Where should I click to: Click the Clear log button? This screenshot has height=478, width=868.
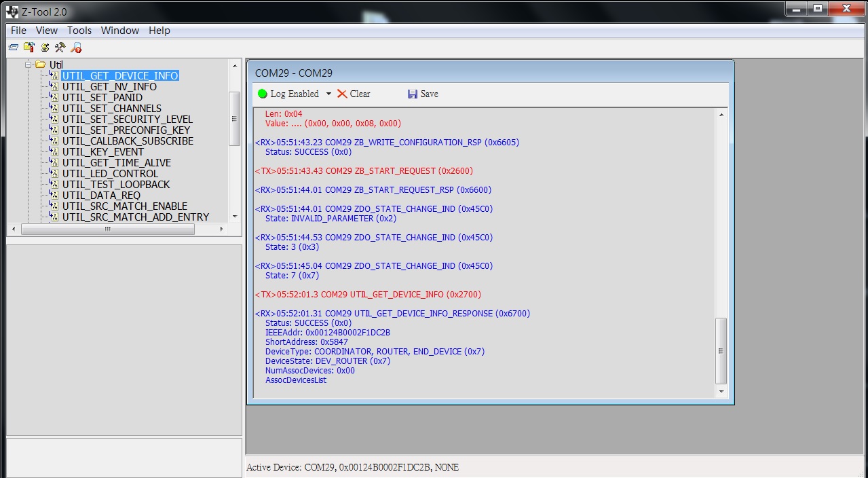354,94
